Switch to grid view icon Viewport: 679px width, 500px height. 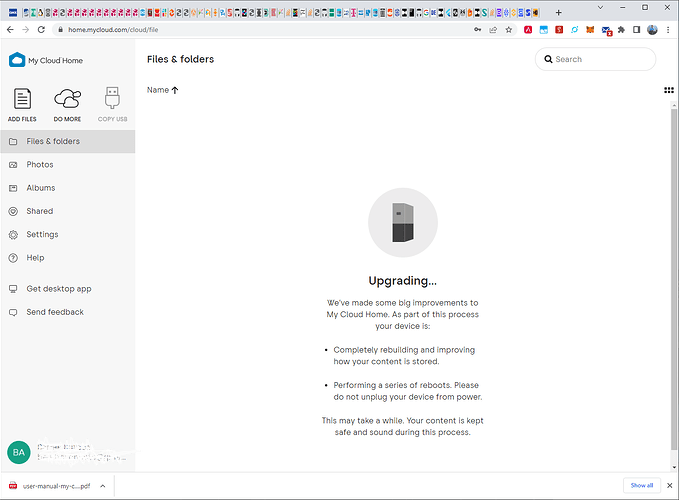(x=669, y=90)
